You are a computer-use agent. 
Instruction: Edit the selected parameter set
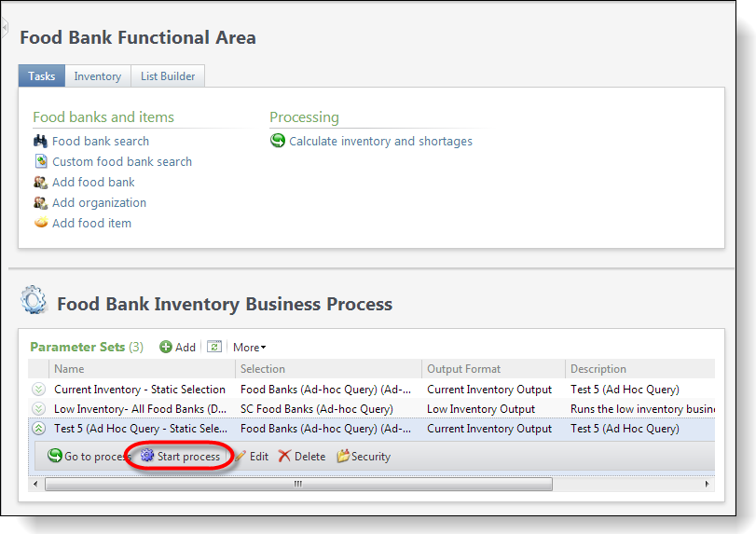click(251, 457)
